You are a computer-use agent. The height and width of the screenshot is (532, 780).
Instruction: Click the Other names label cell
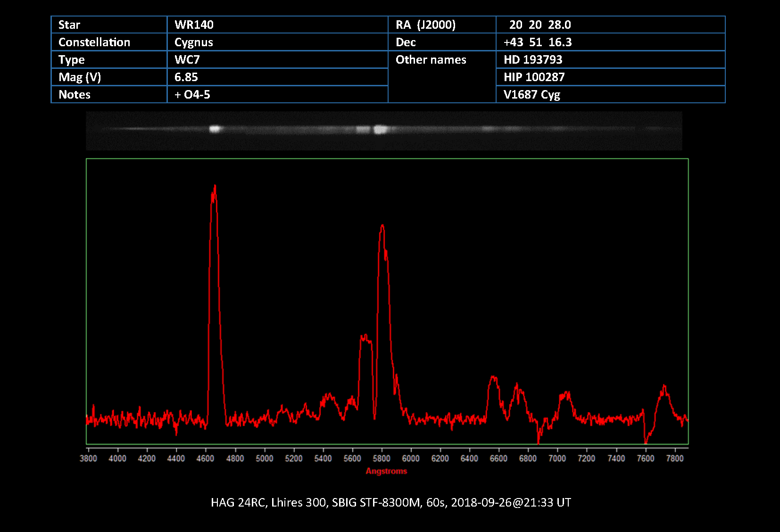(431, 59)
